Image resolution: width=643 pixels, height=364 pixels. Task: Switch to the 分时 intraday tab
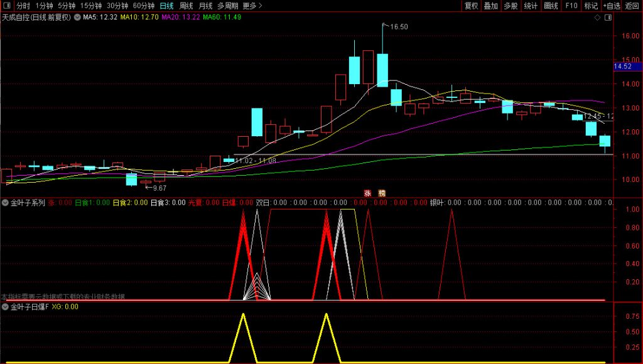point(23,6)
